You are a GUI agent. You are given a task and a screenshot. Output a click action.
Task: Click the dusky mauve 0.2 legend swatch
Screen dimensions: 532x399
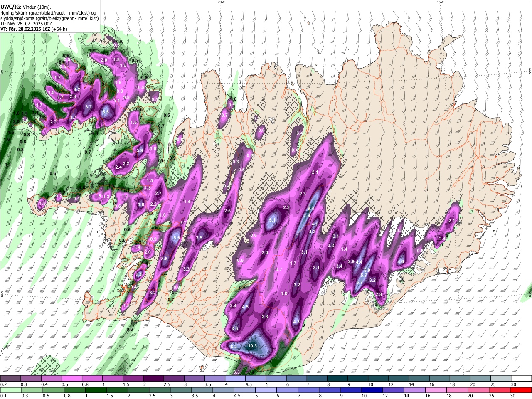point(10,378)
